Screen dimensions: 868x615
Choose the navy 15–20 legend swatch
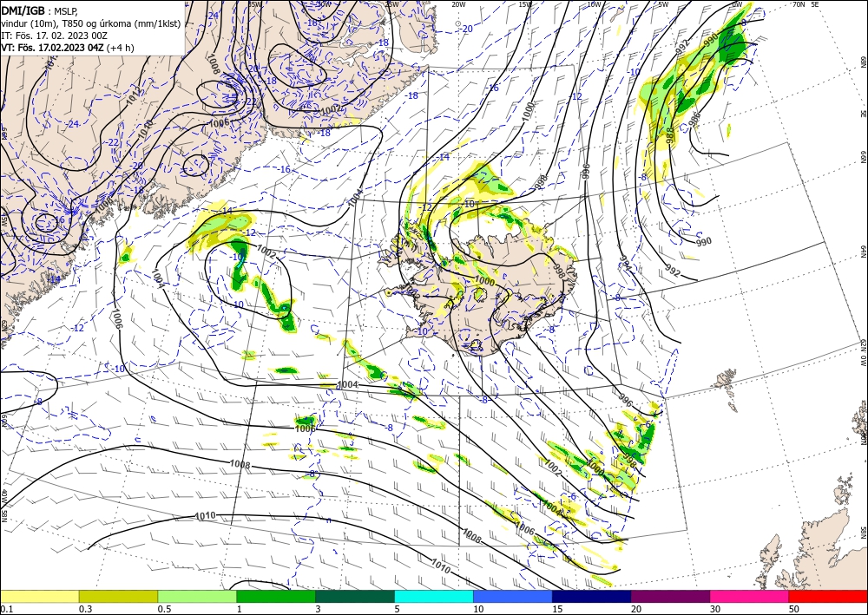[x=592, y=596]
